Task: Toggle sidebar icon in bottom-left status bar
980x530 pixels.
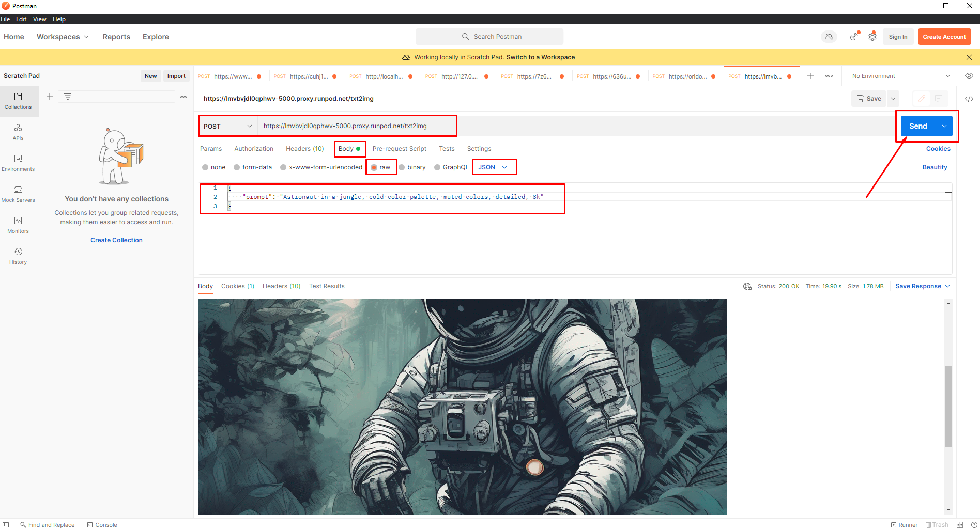Action: point(6,525)
